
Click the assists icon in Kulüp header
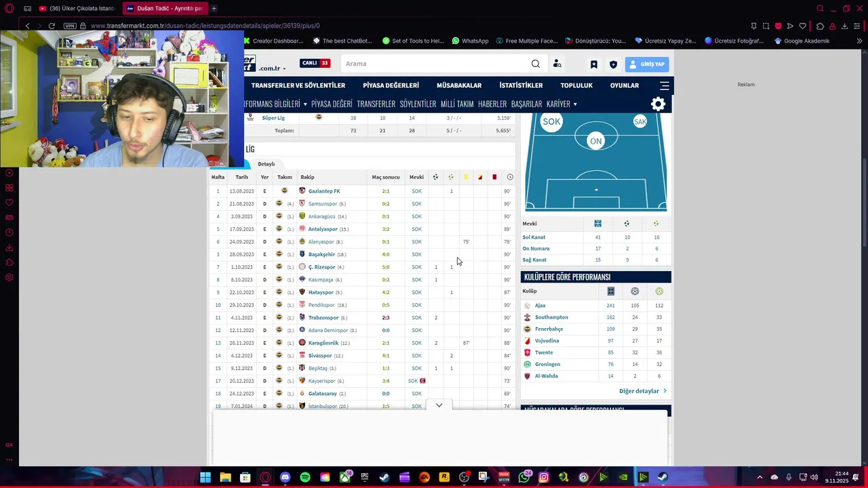click(659, 291)
